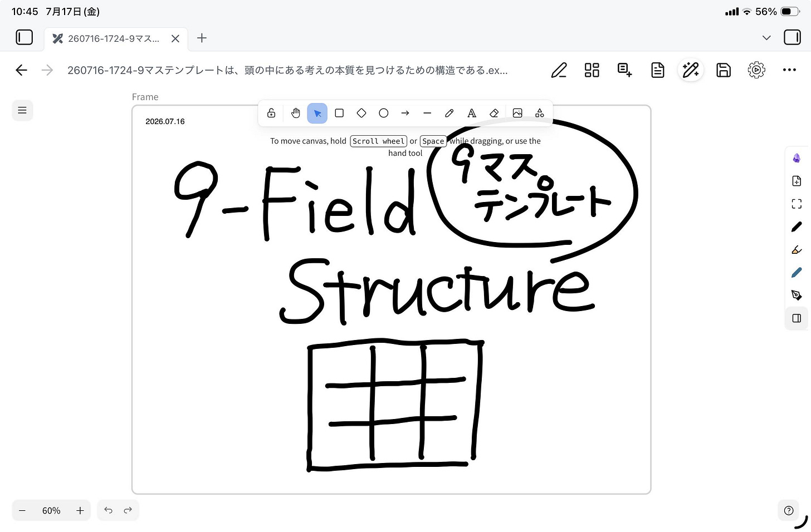Select the Line drawing tool
The width and height of the screenshot is (811, 532).
(427, 114)
